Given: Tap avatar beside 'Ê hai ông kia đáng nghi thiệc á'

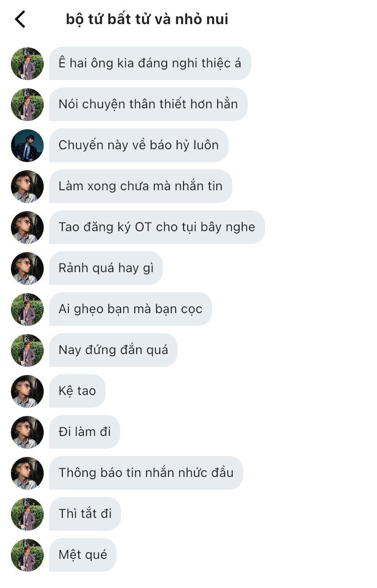Looking at the screenshot, I should [27, 63].
